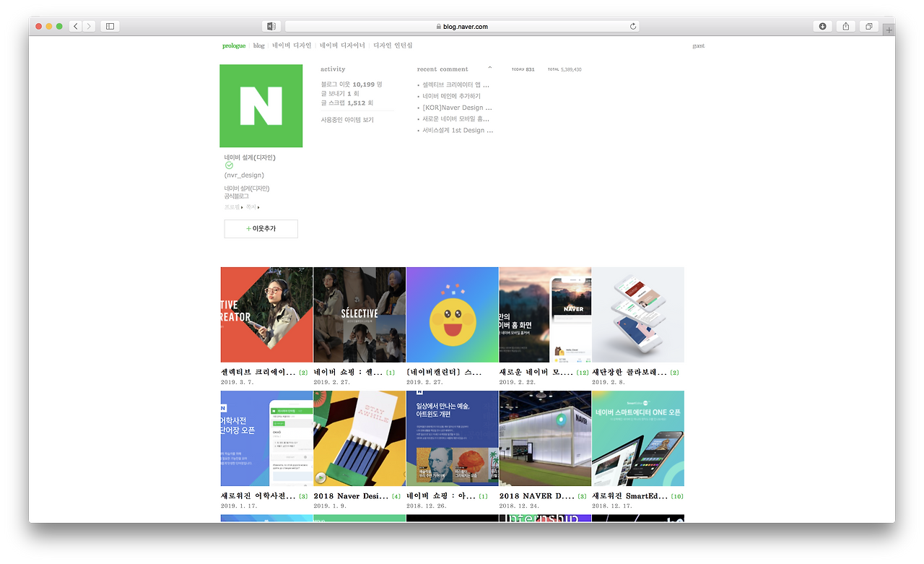Open the Selective Creator post thumbnail
This screenshot has width=924, height=564.
tap(266, 315)
